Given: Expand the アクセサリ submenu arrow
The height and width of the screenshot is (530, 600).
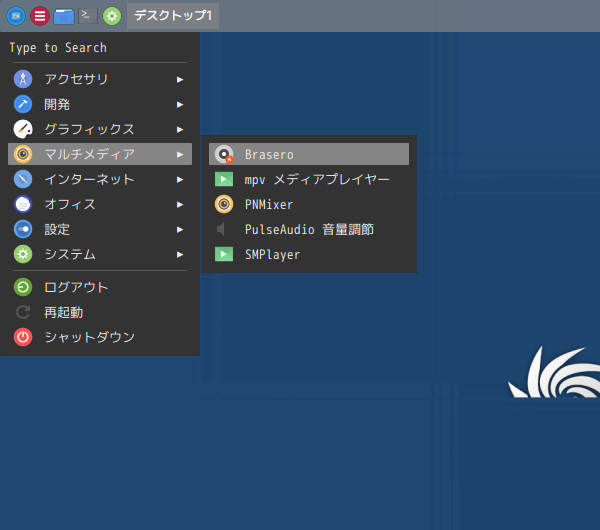Looking at the screenshot, I should point(180,80).
